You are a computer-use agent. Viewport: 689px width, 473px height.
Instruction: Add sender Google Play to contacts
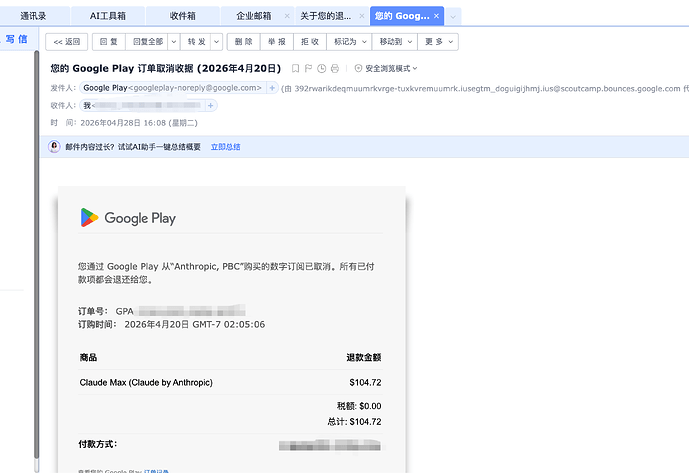click(x=272, y=88)
